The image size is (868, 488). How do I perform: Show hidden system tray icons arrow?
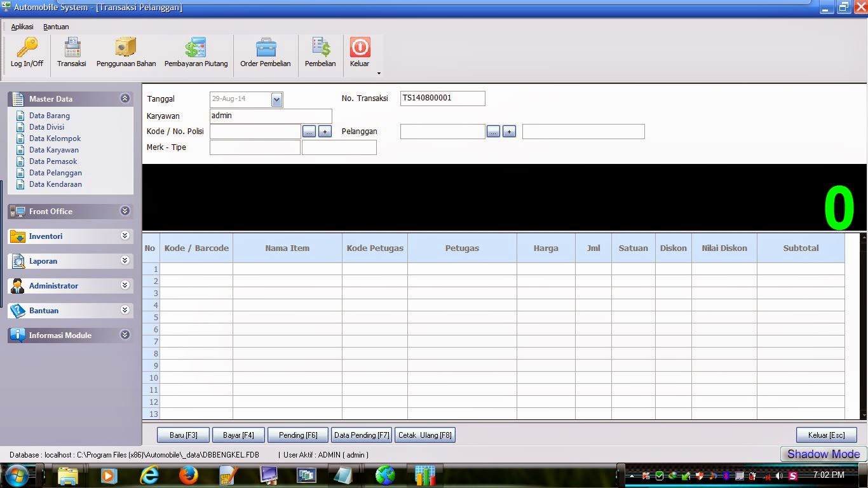pos(632,476)
